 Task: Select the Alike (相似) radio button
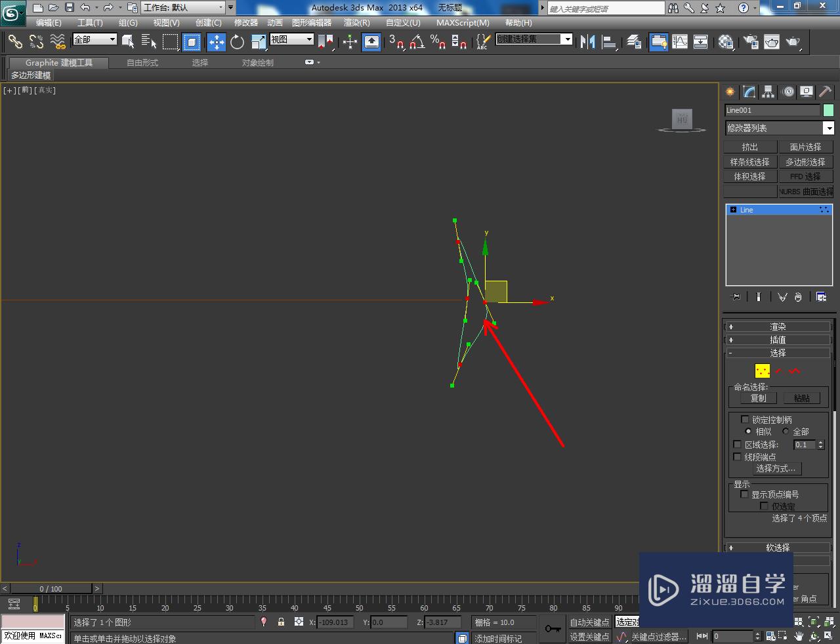click(x=748, y=431)
